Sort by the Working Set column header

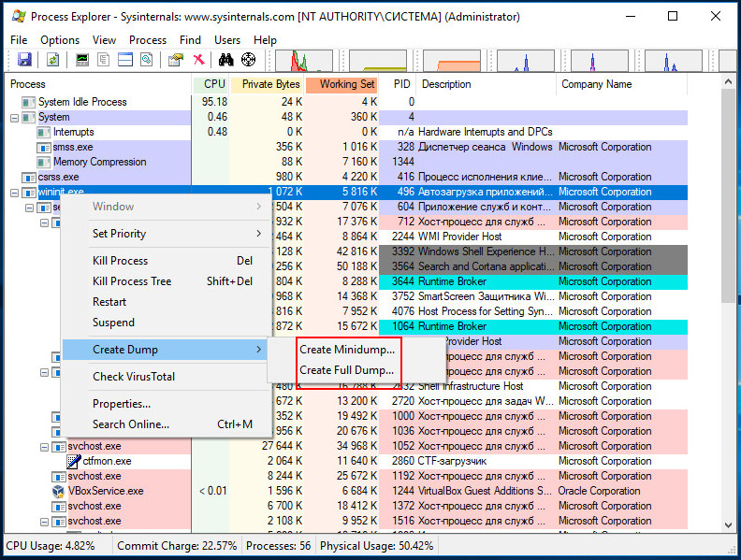[342, 84]
